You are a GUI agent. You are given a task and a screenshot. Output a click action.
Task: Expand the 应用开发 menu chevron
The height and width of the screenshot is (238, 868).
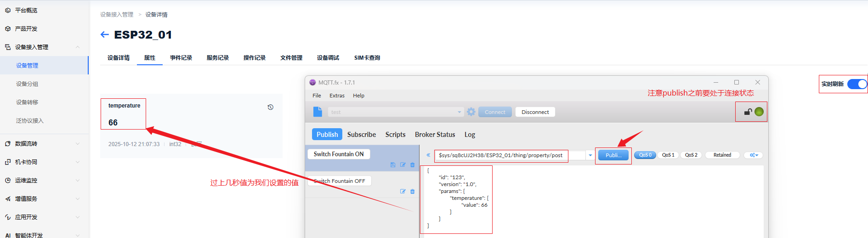[x=78, y=217]
